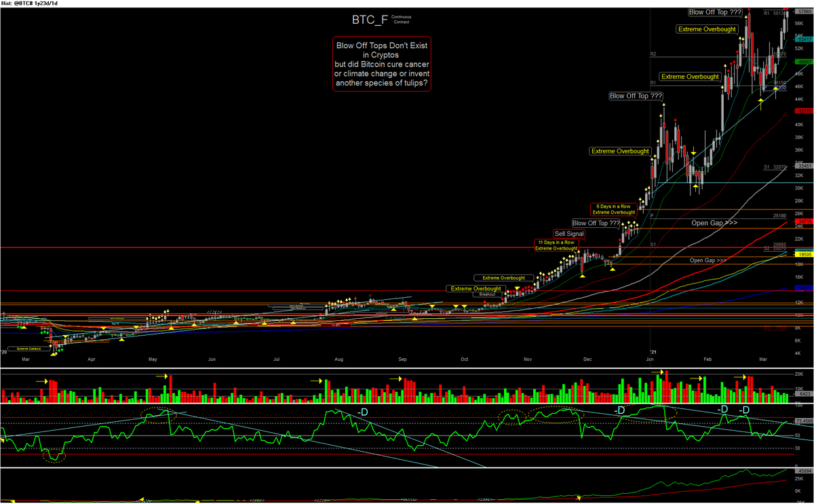
Task: Click the yellow 19505 price tag
Action: [x=805, y=254]
